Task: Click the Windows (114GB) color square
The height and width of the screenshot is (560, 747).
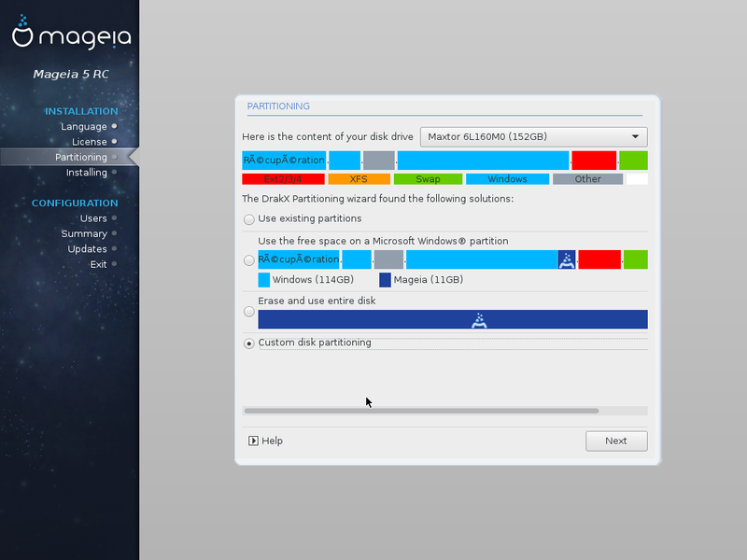Action: pos(264,280)
